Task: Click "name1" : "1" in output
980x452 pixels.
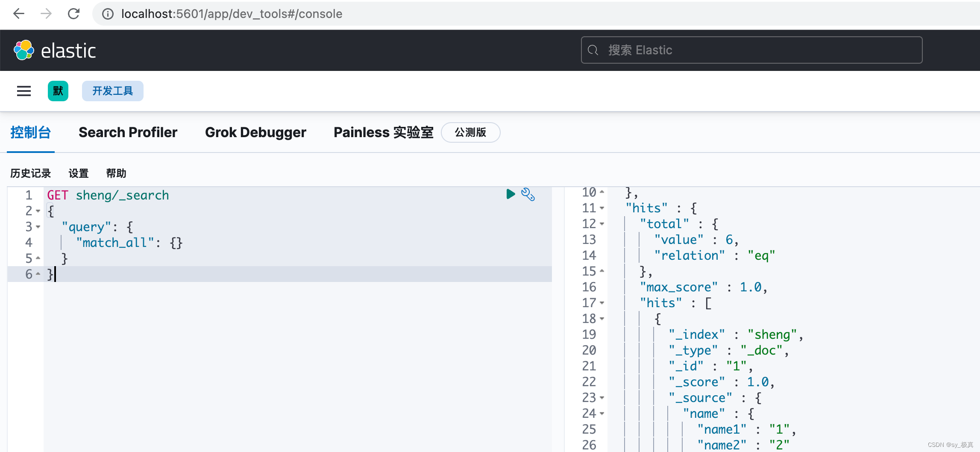Action: 747,429
